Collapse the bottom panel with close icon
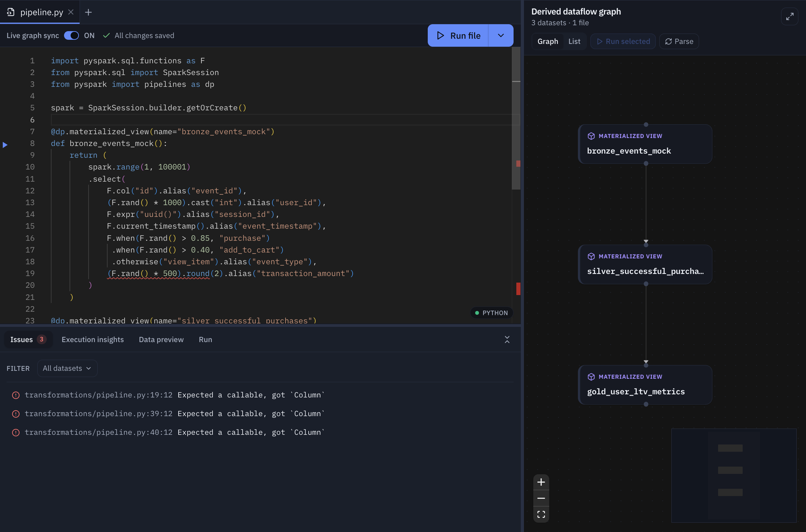 [507, 340]
